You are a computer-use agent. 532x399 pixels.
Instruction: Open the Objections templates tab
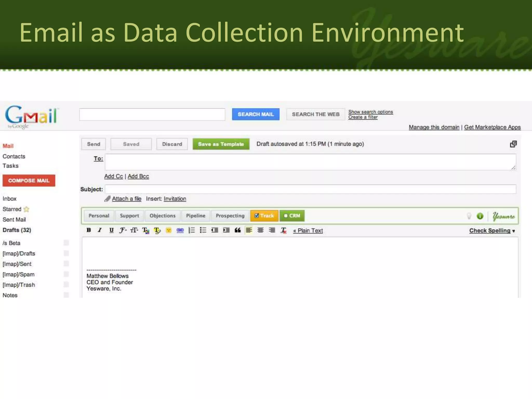(163, 216)
